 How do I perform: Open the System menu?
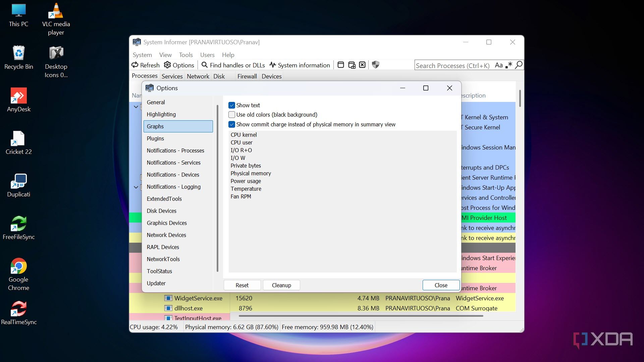click(x=142, y=55)
